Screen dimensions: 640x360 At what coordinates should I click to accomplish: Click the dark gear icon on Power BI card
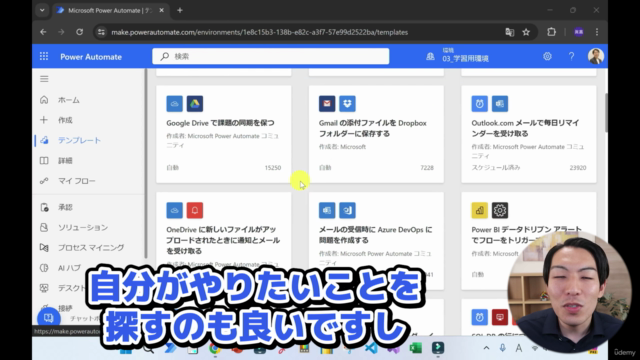[x=500, y=210]
